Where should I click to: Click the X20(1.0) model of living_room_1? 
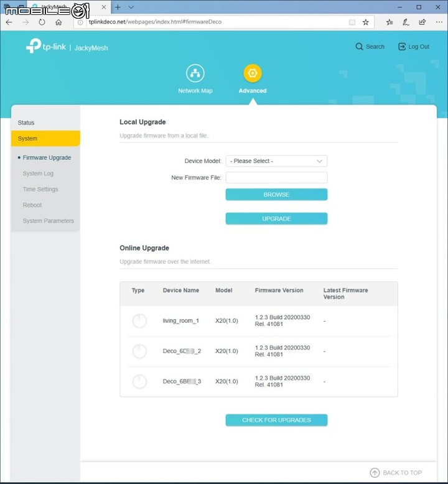pos(226,321)
